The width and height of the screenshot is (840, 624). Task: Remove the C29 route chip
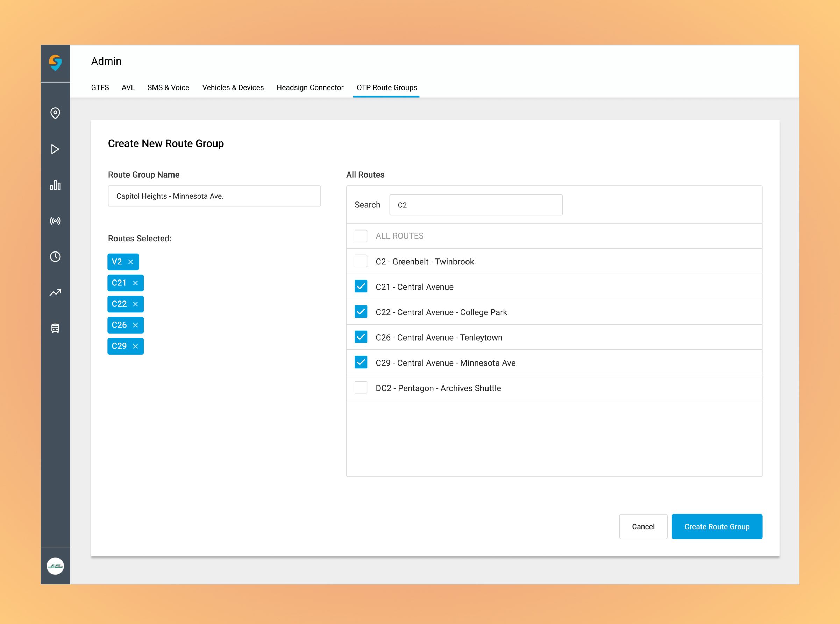point(135,346)
